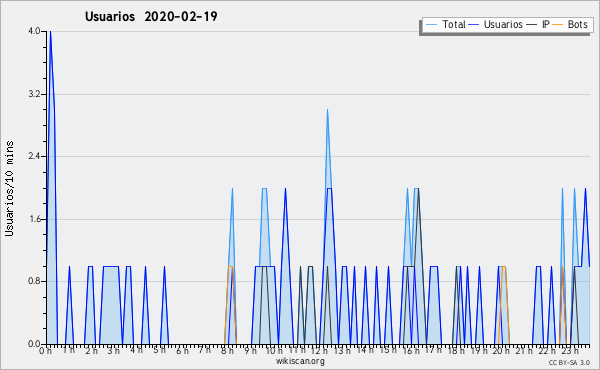Click the Usuarios legend label
The image size is (600, 370).
pos(503,24)
